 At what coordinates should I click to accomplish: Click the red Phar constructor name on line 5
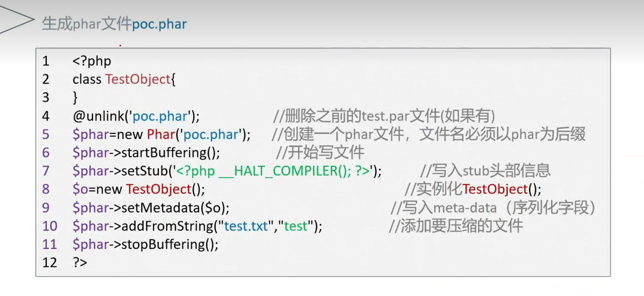pos(161,135)
